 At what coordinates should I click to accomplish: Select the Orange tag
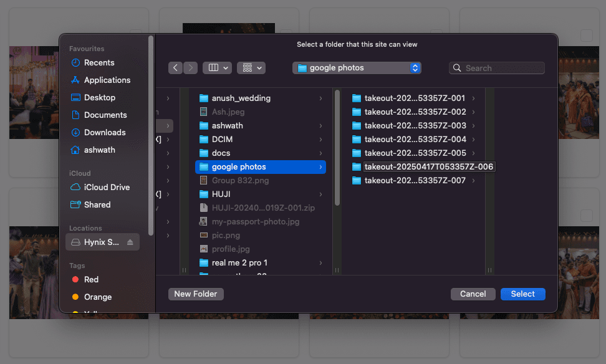[x=97, y=297]
